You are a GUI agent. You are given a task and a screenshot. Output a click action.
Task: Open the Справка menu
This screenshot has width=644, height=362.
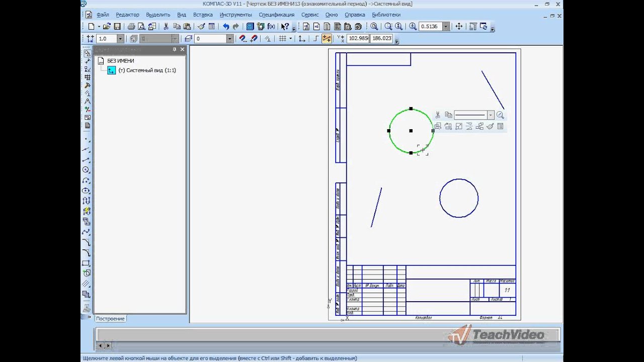click(x=355, y=15)
